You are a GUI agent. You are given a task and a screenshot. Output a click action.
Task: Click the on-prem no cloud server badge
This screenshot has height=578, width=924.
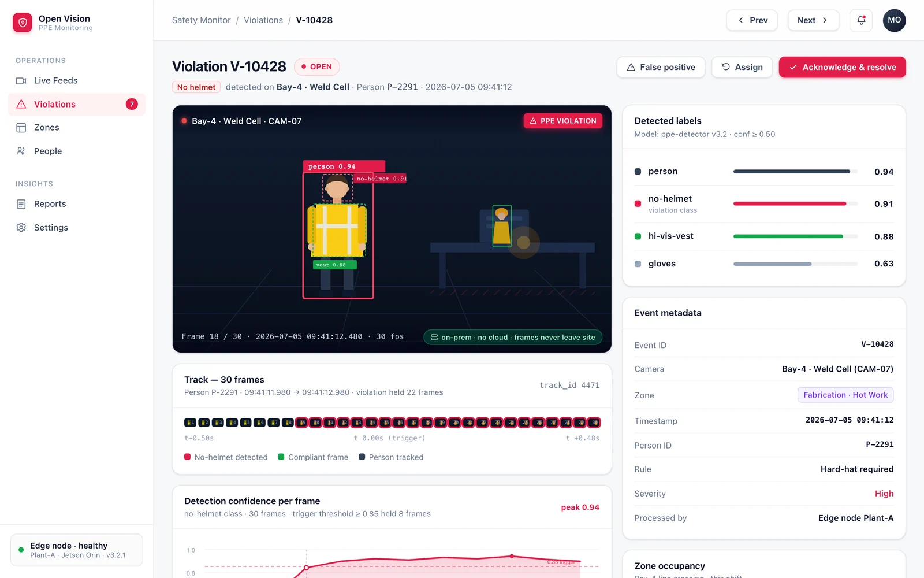513,337
